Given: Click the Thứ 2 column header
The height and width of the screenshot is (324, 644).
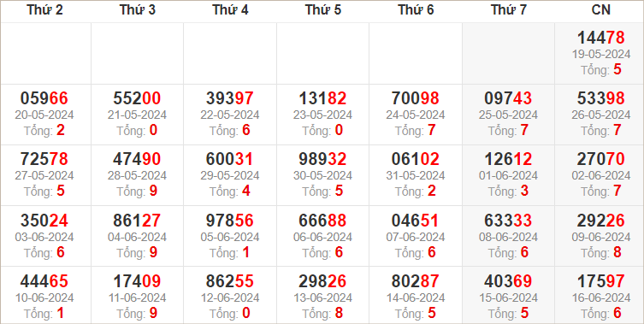Looking at the screenshot, I should (x=44, y=10).
